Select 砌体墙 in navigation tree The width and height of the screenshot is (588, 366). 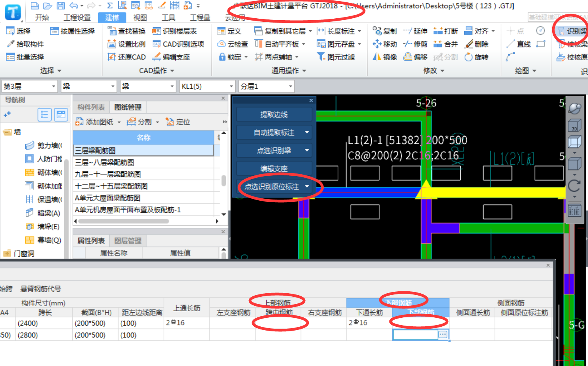(44, 173)
